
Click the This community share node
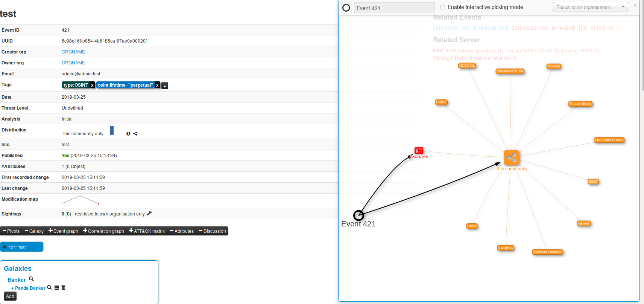(x=511, y=157)
